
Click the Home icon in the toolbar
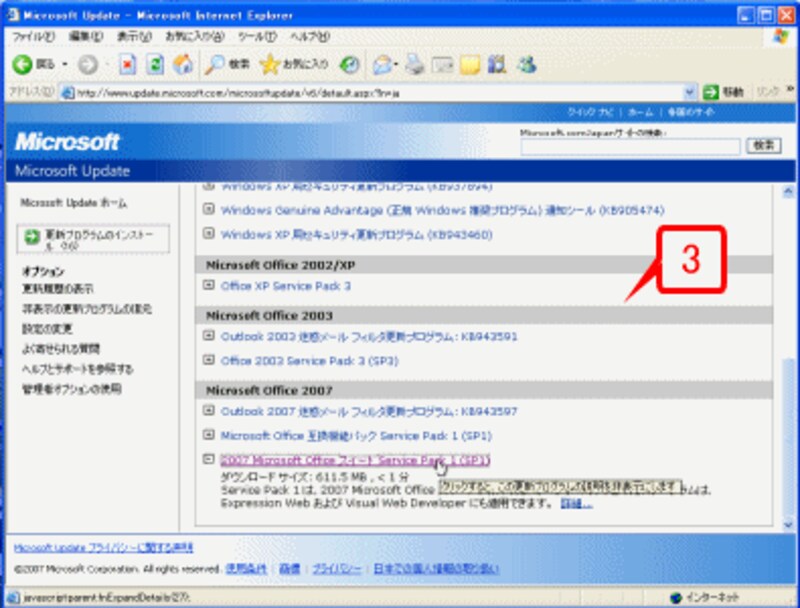[x=182, y=67]
